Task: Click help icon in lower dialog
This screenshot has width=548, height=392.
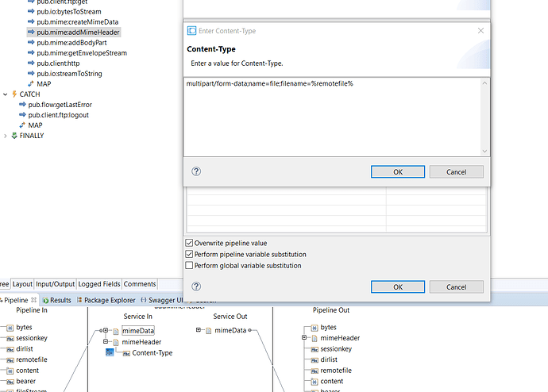Action: click(x=196, y=286)
